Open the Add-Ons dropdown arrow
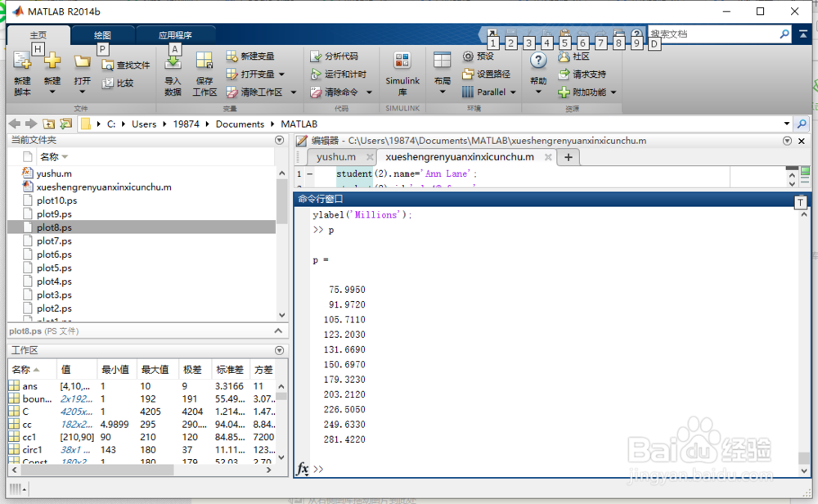Screen dimensions: 818x504 click(x=613, y=92)
